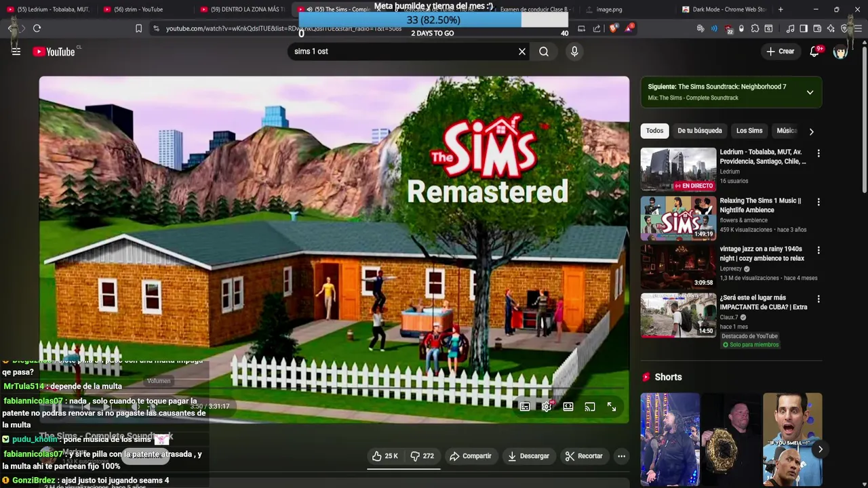Share this page from address bar
Viewport: 868px width, 488px height.
pyautogui.click(x=597, y=28)
